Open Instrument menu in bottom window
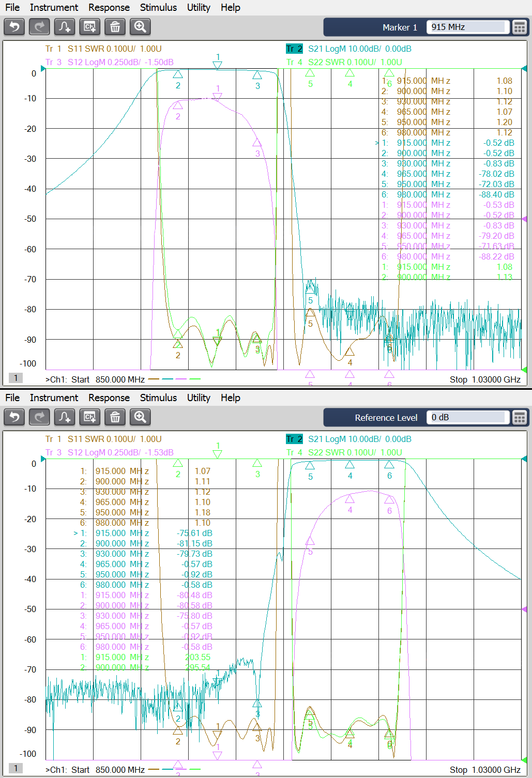Image resolution: width=532 pixels, height=778 pixels. [54, 398]
